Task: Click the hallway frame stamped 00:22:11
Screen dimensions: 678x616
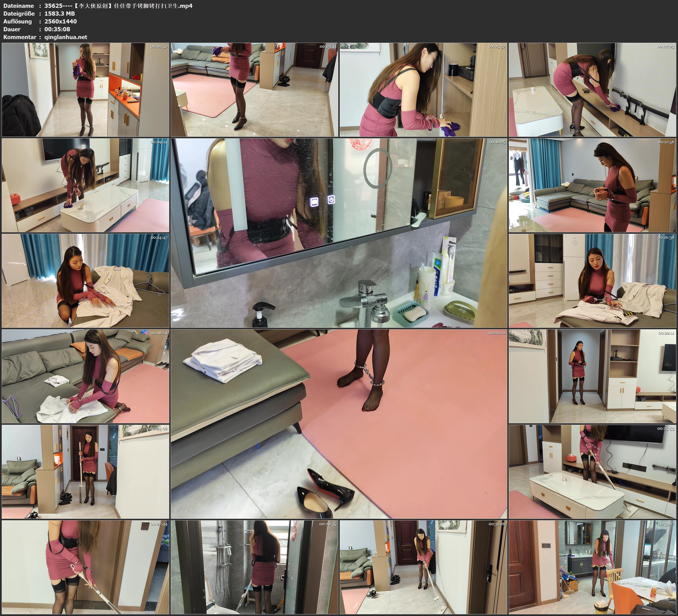Action: 592,376
